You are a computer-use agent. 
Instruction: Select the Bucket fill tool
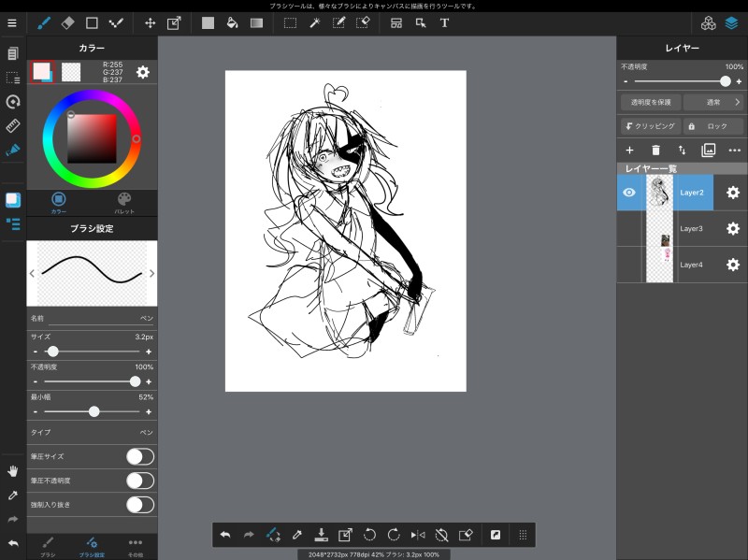(232, 22)
